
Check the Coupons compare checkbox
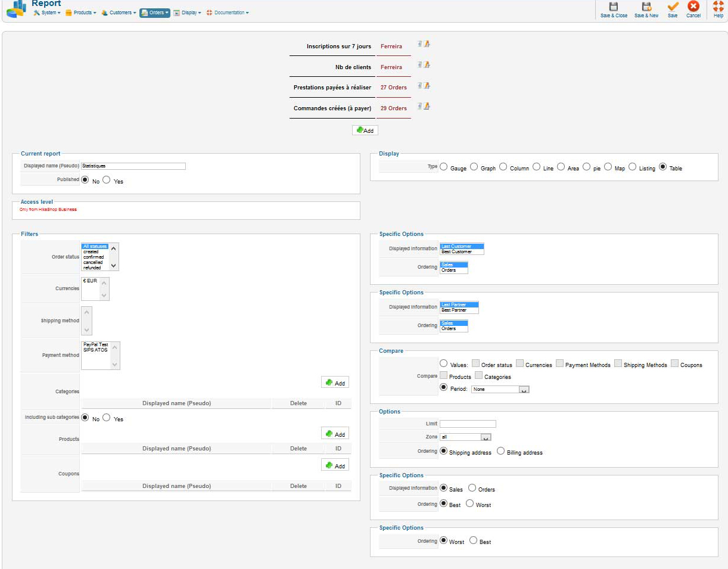click(675, 363)
